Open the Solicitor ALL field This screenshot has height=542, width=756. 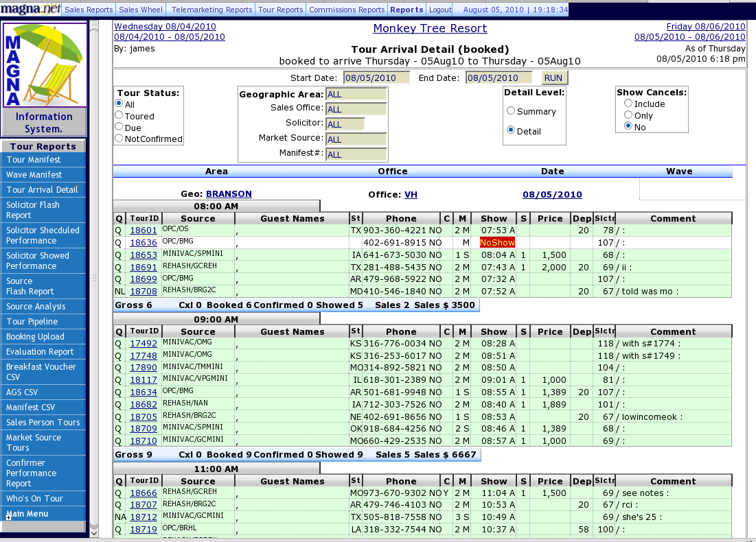[345, 124]
